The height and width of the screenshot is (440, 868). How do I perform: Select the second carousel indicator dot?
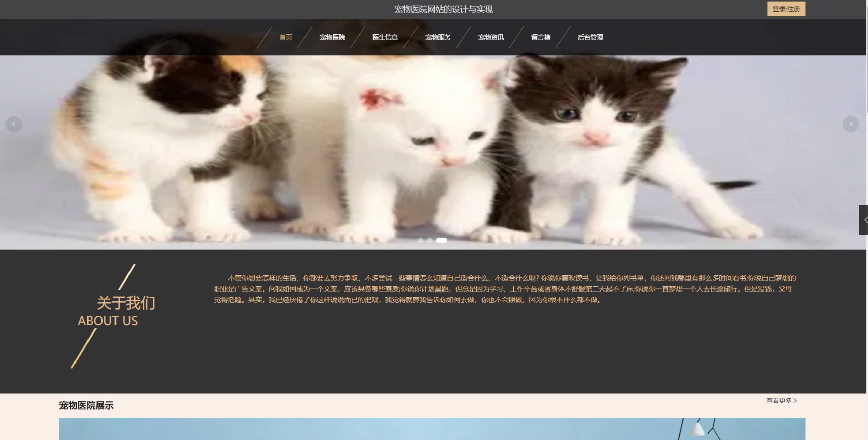point(430,240)
